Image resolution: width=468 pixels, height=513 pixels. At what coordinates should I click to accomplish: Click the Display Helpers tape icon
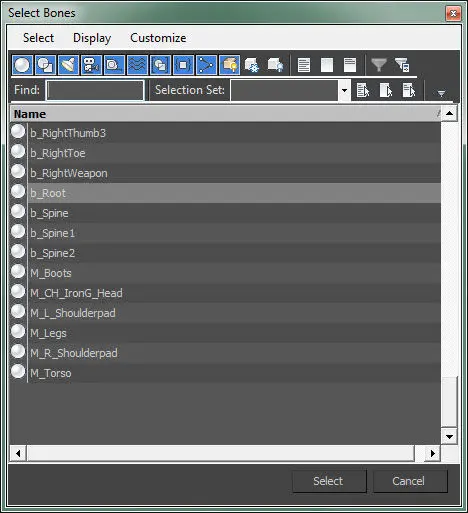[114, 65]
